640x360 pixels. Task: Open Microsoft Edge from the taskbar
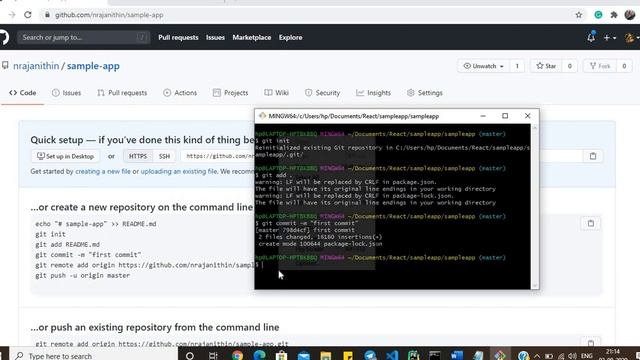point(259,356)
